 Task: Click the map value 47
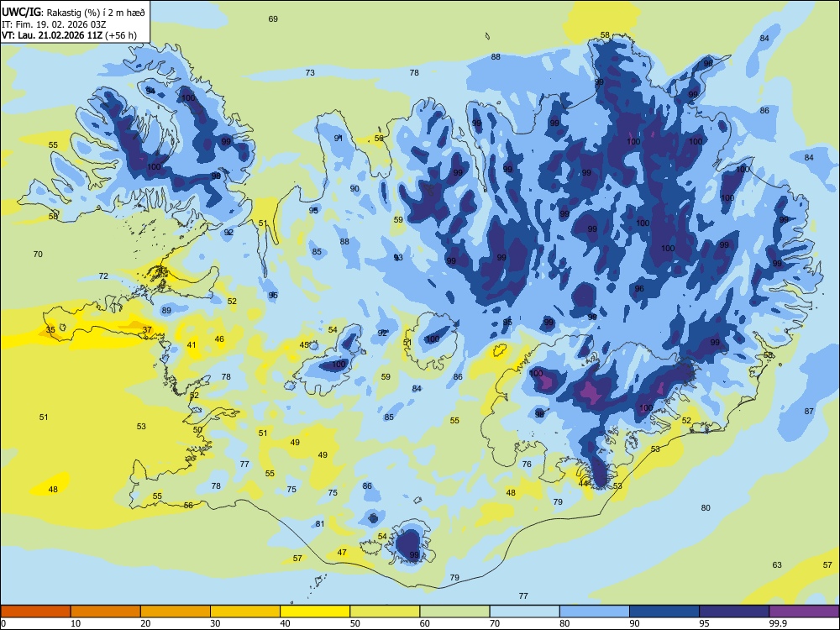(x=342, y=553)
